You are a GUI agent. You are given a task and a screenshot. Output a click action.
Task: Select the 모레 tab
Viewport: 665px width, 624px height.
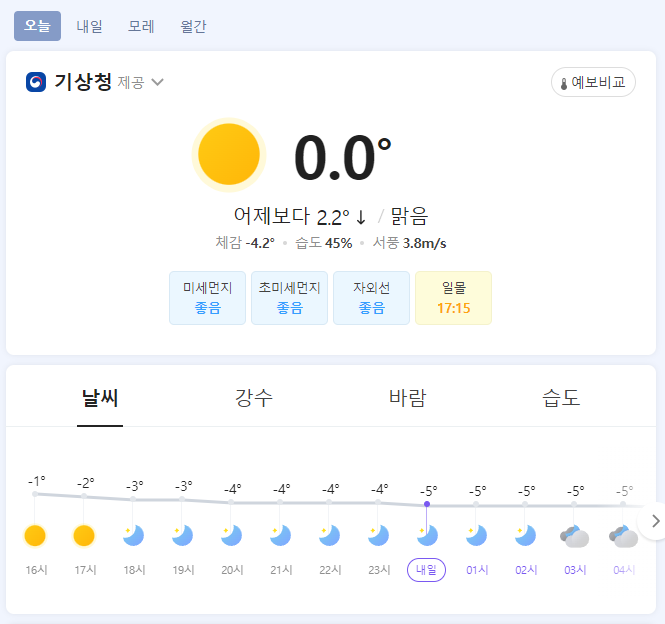(141, 27)
